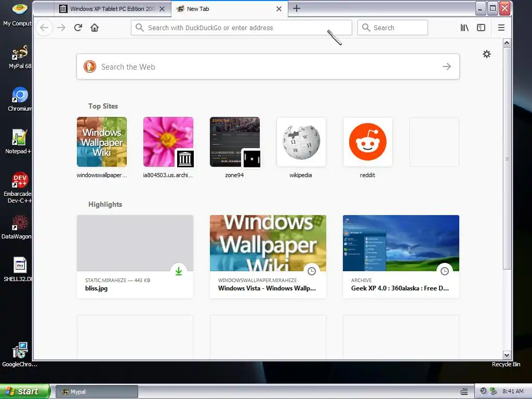The width and height of the screenshot is (532, 399).
Task: Select GoogleChrome installer desktop icon
Action: tap(20, 354)
